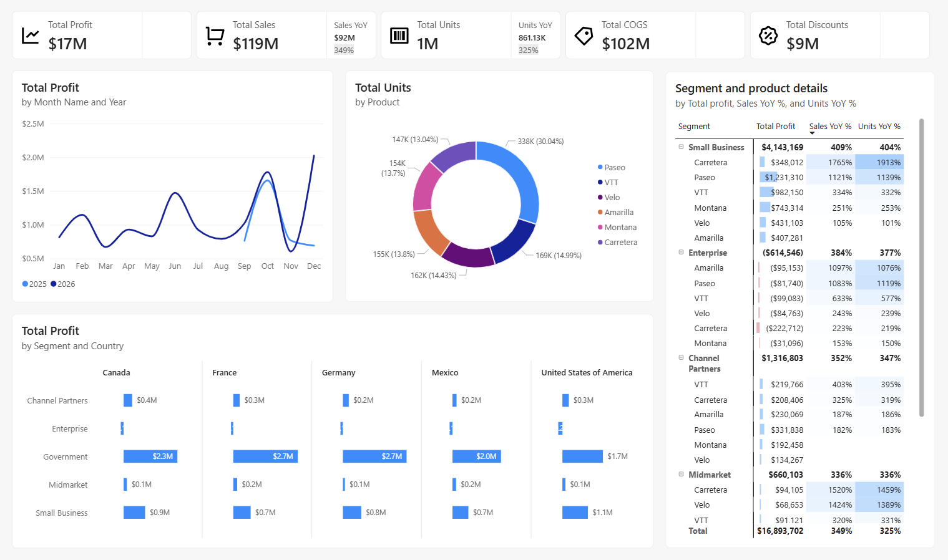This screenshot has height=560, width=948.
Task: Click the Total Discounts badge icon
Action: [x=769, y=36]
